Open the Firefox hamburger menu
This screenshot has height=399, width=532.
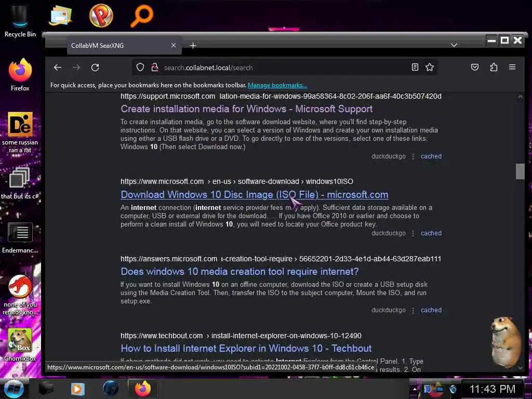512,67
